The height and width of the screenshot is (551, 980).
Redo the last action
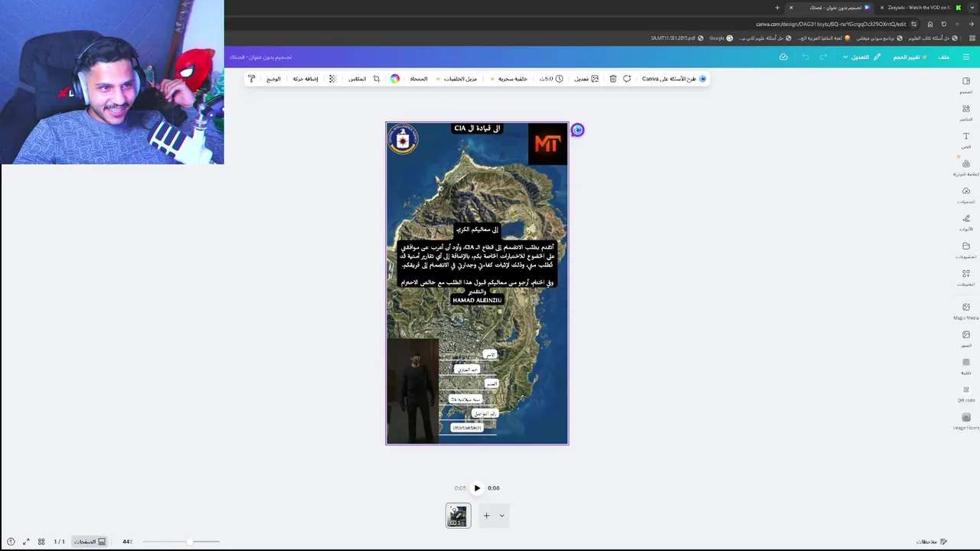(x=824, y=57)
